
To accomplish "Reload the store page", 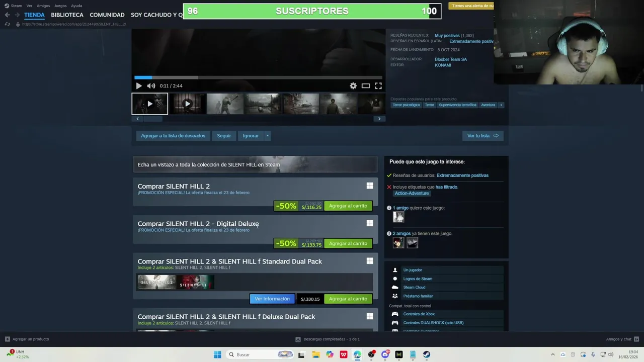I will 7,24.
